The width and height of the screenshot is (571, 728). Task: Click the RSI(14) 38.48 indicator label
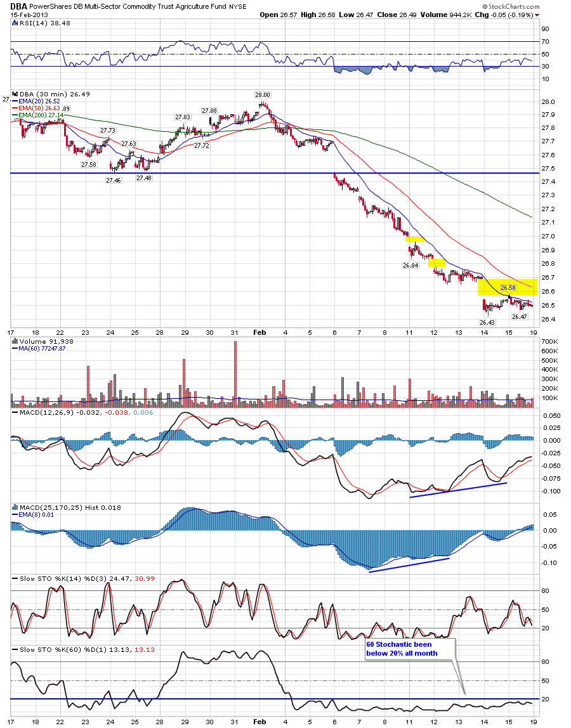point(44,23)
